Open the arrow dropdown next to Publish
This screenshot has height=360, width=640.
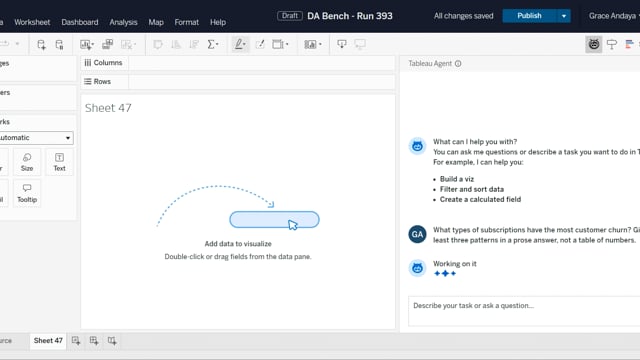tap(564, 16)
